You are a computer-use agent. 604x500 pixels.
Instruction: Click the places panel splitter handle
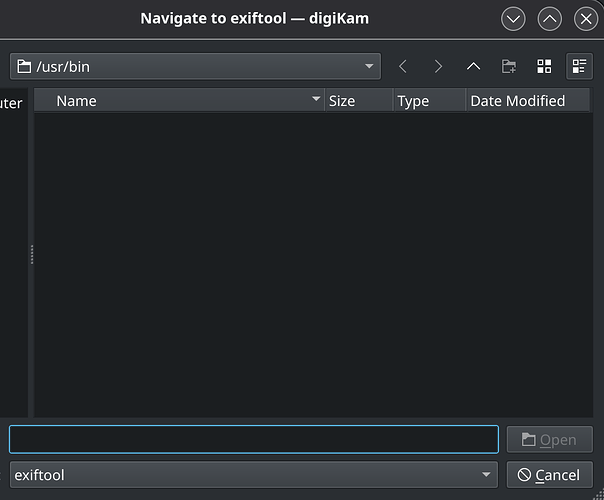click(32, 255)
